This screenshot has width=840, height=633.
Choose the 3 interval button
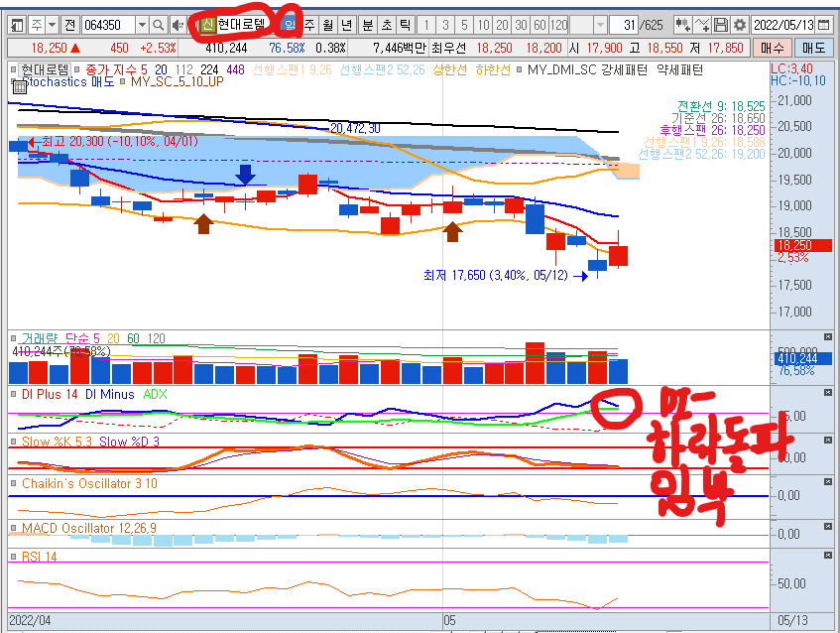445,25
